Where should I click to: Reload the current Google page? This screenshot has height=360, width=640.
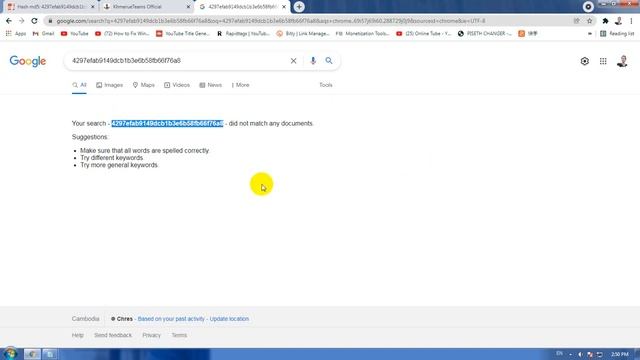click(x=34, y=21)
